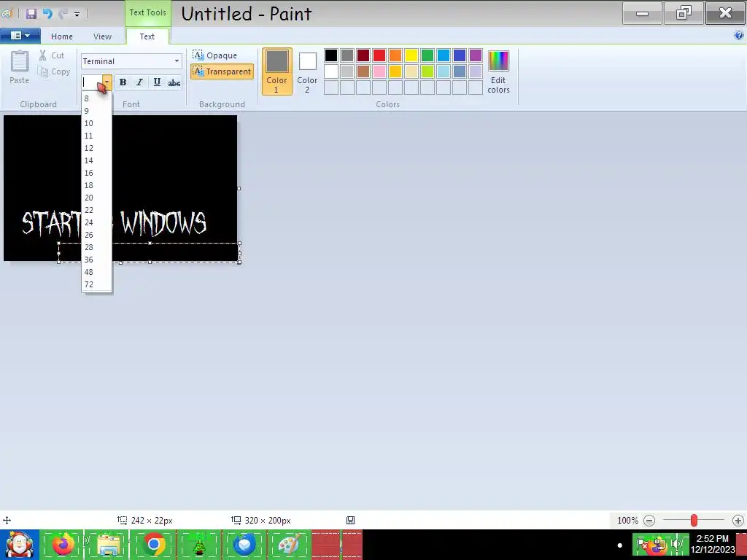This screenshot has height=560, width=747.
Task: Click the Undo arrow icon
Action: [x=47, y=13]
